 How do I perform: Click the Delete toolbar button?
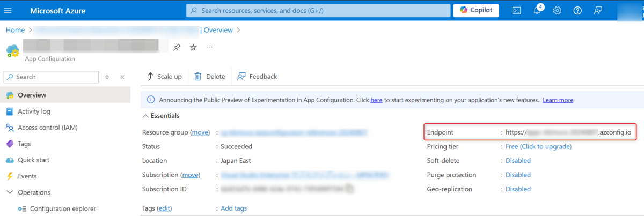pyautogui.click(x=209, y=77)
